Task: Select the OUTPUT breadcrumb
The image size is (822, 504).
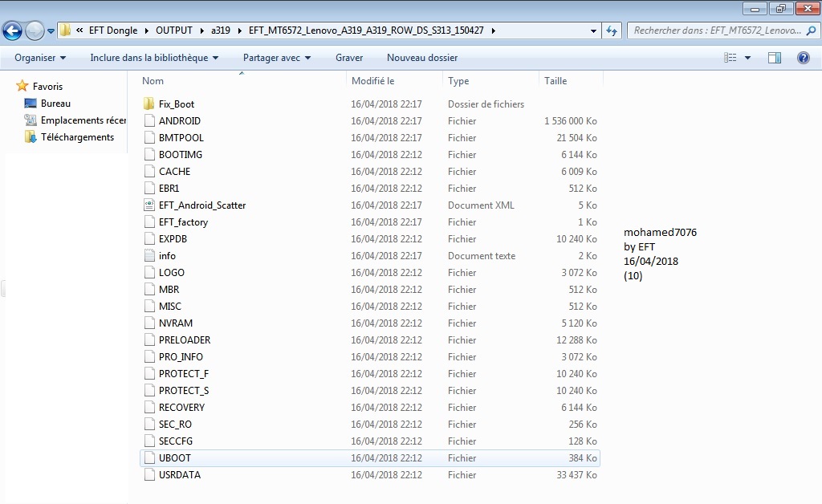Action: tap(174, 30)
